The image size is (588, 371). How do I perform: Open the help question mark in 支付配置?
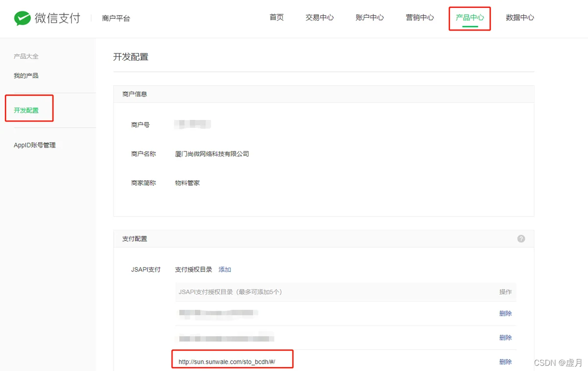click(x=521, y=239)
